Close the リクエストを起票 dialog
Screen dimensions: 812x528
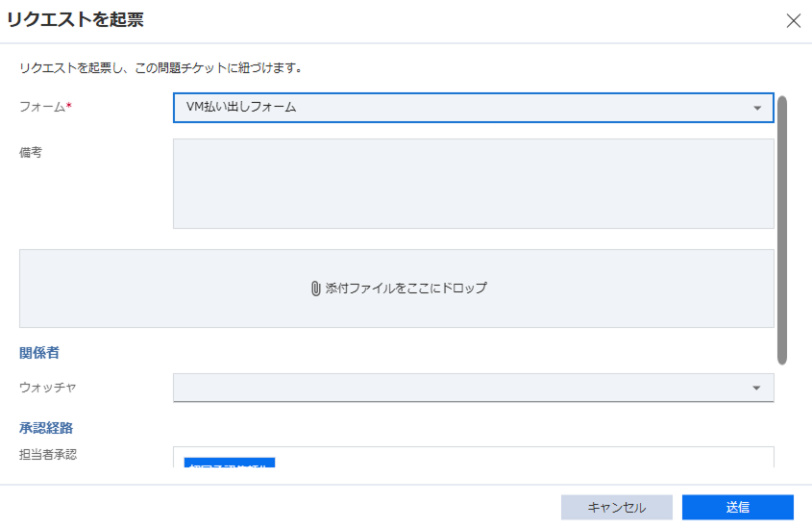793,21
